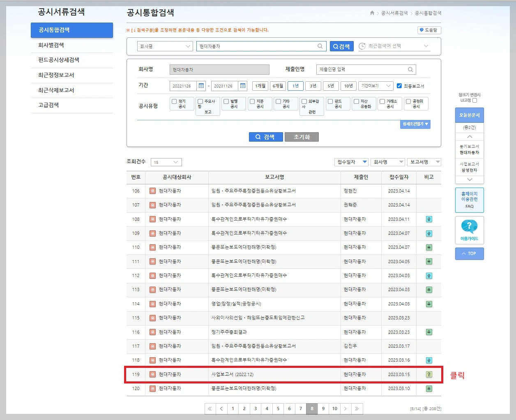Click the magnifier icon inside the 현대자동차 search box
Screen dimensions: 516x420
(320, 46)
